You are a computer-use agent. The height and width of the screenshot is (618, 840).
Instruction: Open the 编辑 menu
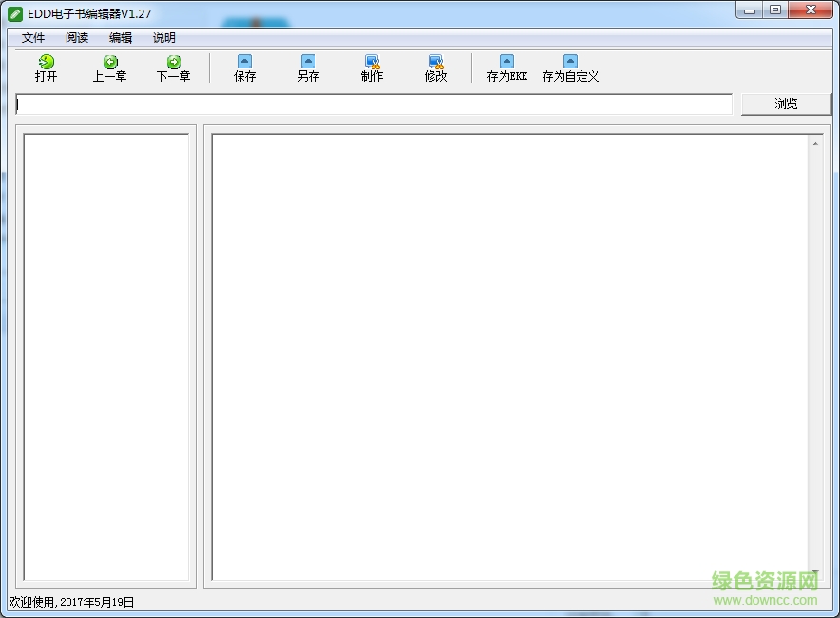pos(121,37)
